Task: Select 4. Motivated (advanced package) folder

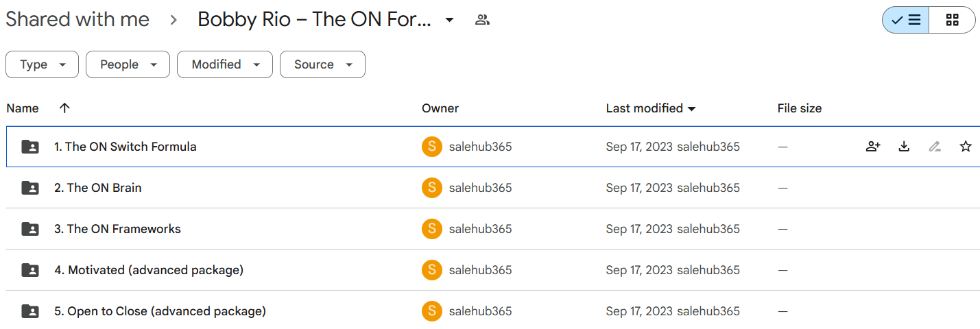Action: pyautogui.click(x=149, y=270)
